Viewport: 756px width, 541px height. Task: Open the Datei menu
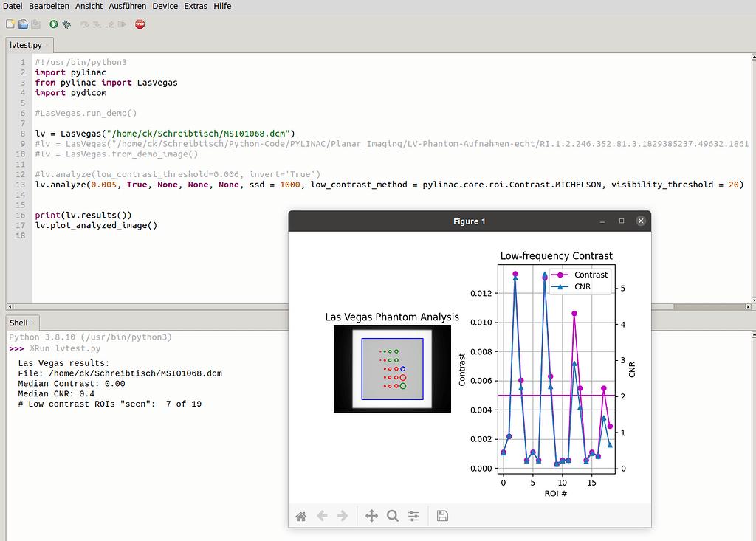pyautogui.click(x=13, y=6)
